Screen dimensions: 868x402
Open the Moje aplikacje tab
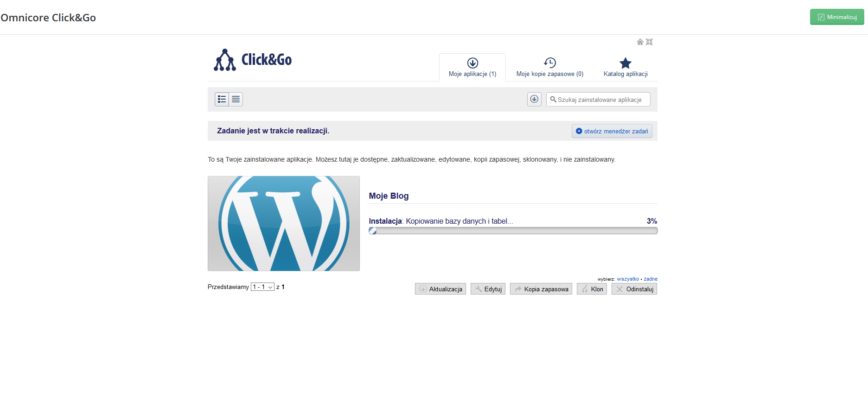point(472,68)
